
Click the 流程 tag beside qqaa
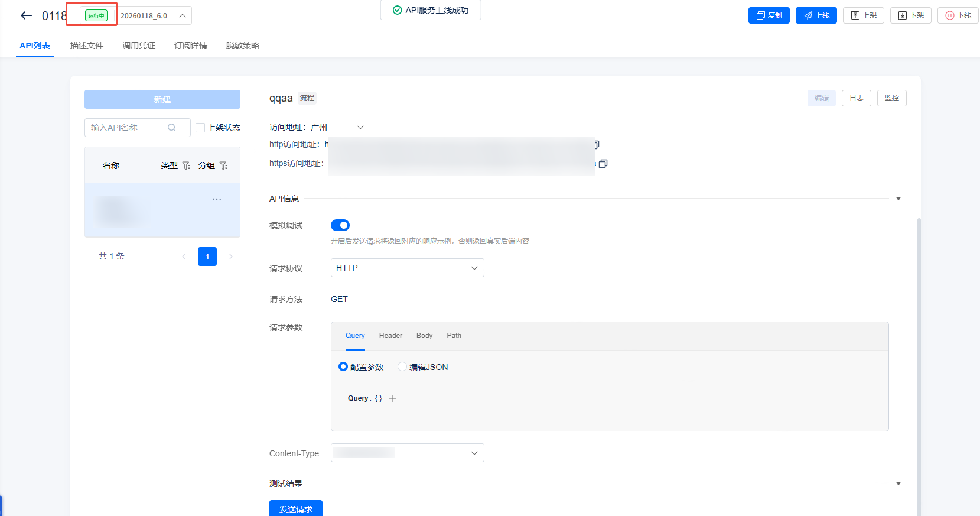[x=307, y=98]
